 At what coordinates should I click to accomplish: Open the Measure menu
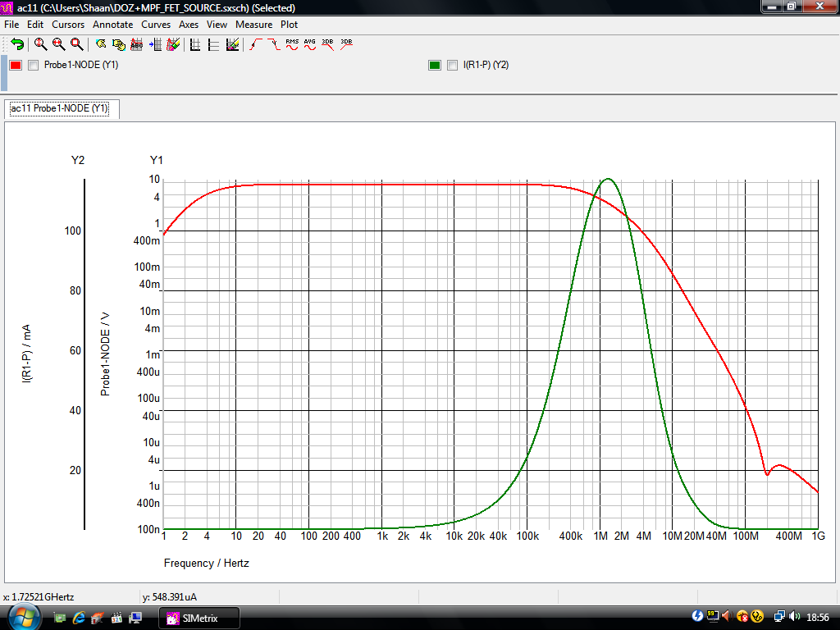[x=253, y=25]
